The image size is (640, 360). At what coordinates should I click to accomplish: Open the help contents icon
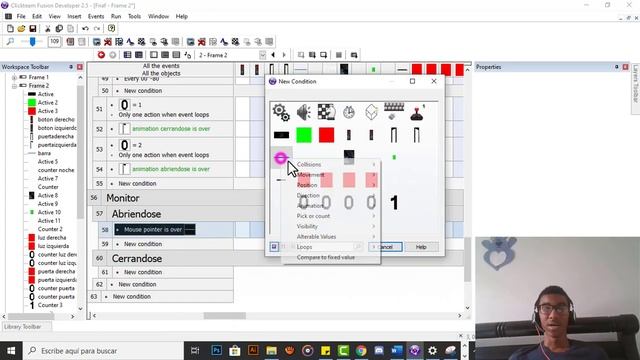[x=111, y=29]
